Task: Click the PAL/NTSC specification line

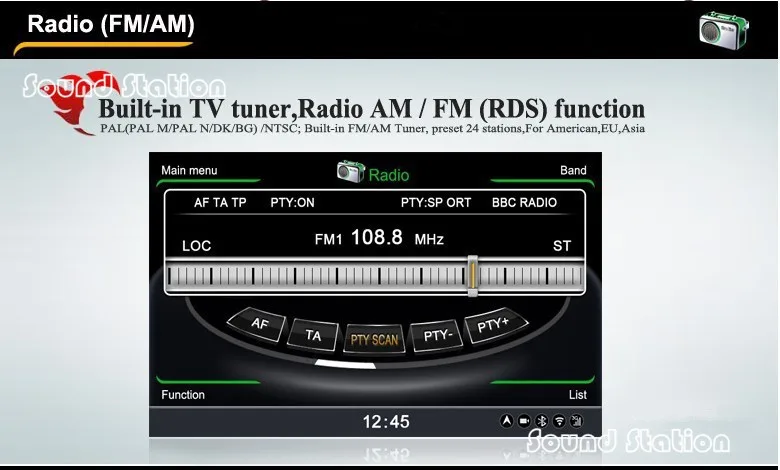Action: pyautogui.click(x=373, y=128)
